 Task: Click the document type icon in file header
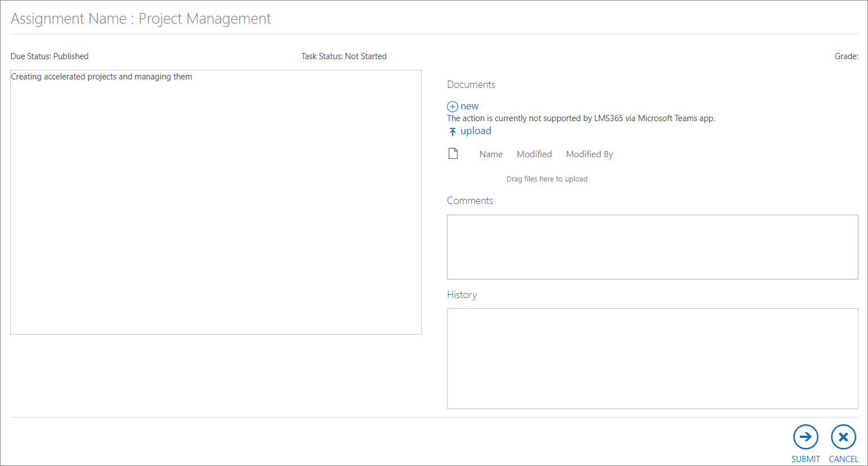(x=453, y=154)
